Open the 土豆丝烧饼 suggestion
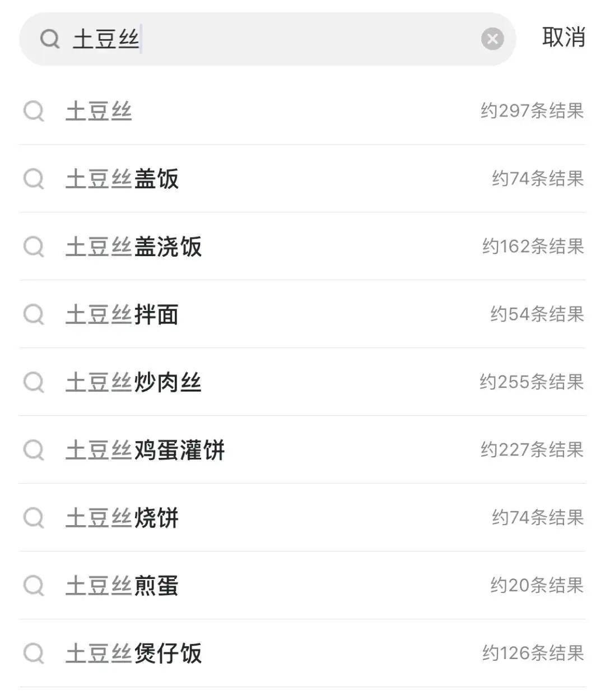This screenshot has width=605, height=700. pos(302,518)
